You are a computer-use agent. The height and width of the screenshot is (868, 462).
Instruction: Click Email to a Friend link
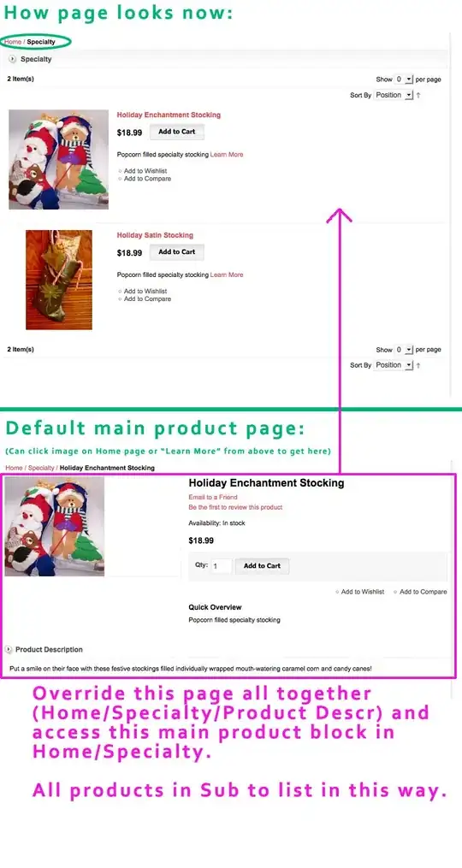pos(213,497)
